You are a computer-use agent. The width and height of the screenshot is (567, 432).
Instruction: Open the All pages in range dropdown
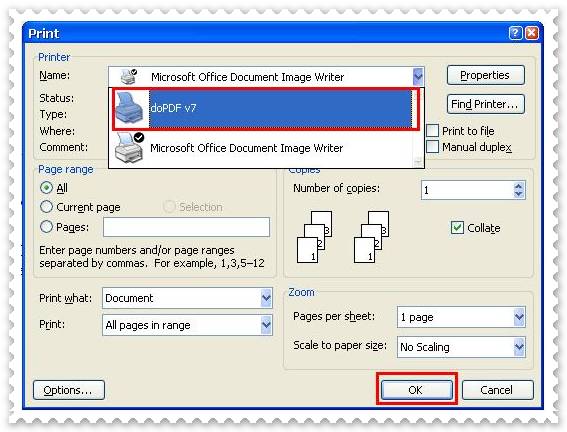coord(266,325)
